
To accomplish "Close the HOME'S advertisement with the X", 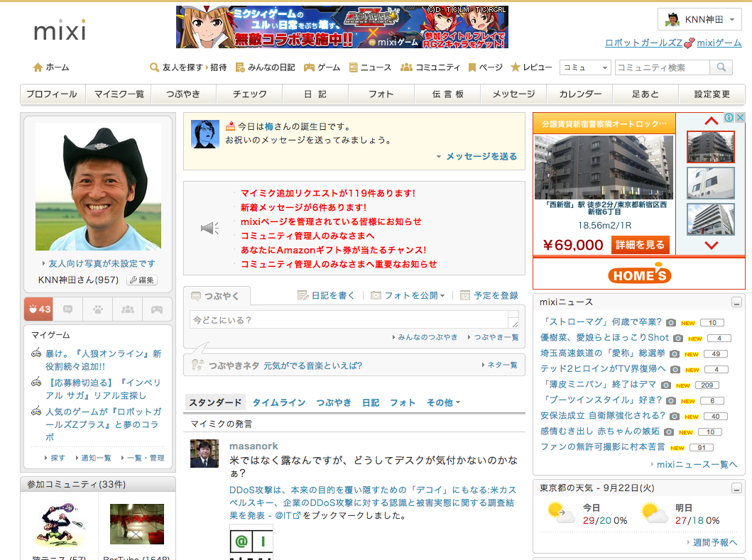I will (740, 118).
